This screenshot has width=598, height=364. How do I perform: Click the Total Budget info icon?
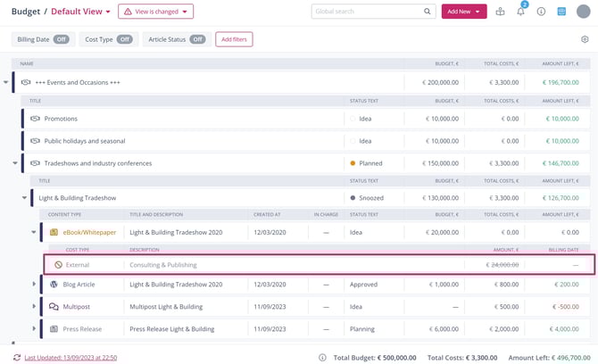[322, 357]
